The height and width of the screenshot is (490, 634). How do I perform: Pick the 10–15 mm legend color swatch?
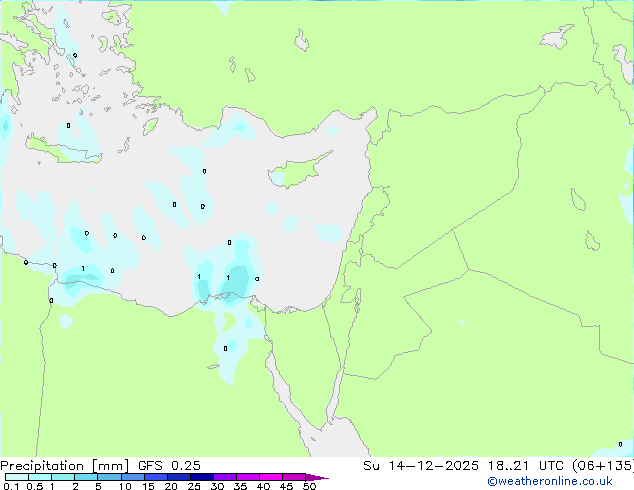(x=132, y=477)
